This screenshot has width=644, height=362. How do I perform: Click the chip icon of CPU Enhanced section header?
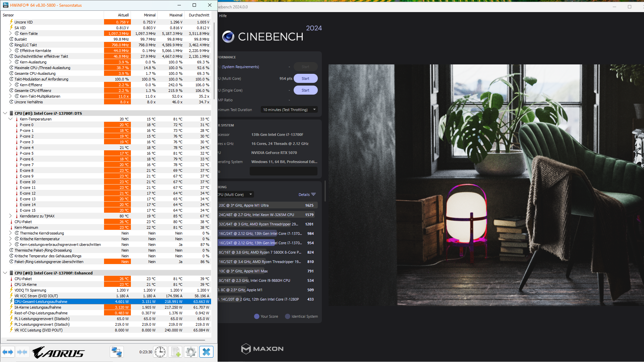pos(11,273)
